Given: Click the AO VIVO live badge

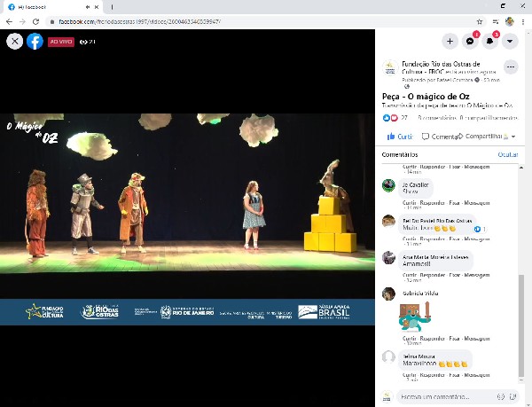Looking at the screenshot, I should (60, 42).
